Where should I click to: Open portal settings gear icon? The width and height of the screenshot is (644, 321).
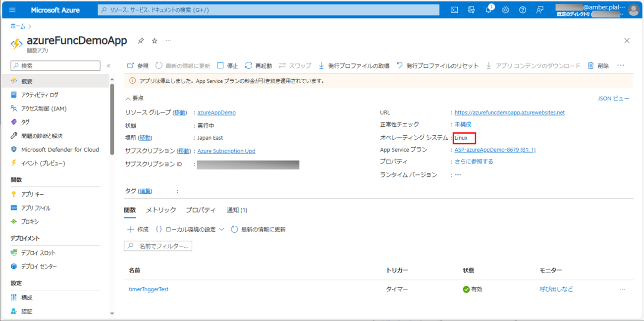click(506, 10)
